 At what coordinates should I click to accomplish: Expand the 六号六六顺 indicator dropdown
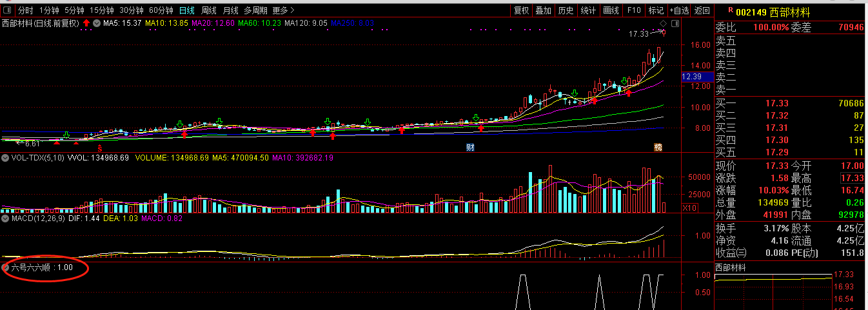point(6,267)
